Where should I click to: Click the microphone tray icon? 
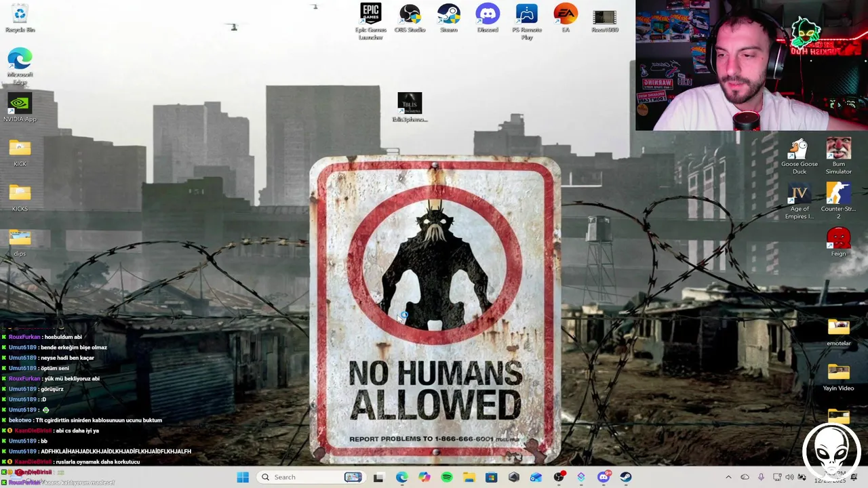[761, 477]
